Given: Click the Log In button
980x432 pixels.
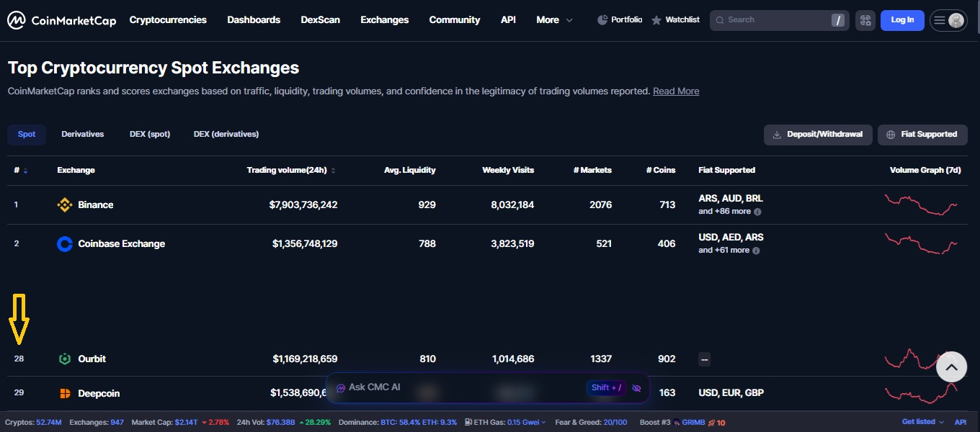Looking at the screenshot, I should (x=902, y=20).
